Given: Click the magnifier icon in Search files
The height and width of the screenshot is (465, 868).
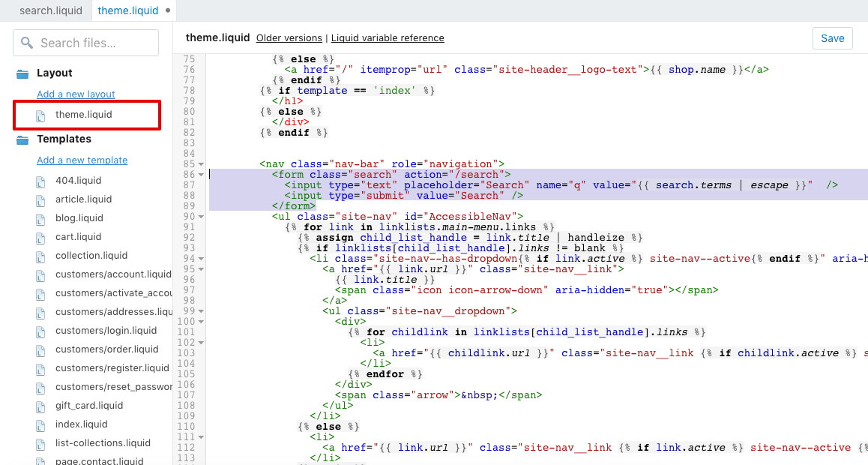Looking at the screenshot, I should [26, 43].
